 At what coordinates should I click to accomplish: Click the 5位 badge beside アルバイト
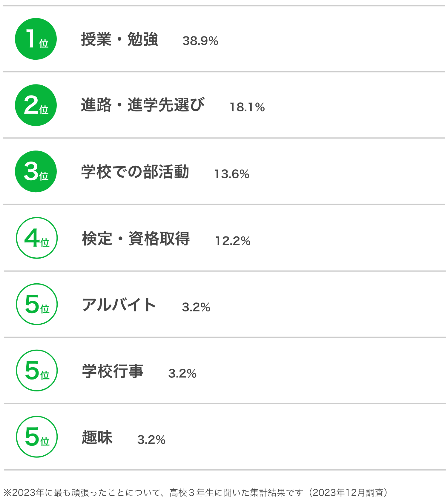(x=37, y=304)
